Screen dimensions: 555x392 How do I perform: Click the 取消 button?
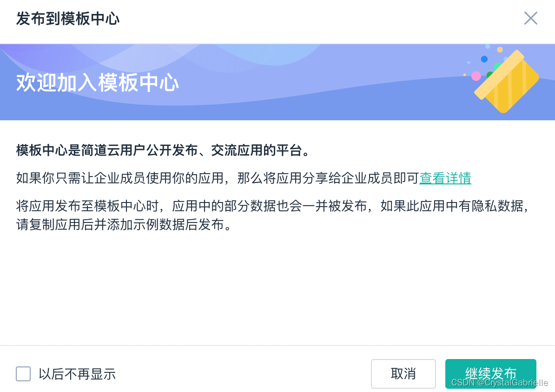(403, 374)
